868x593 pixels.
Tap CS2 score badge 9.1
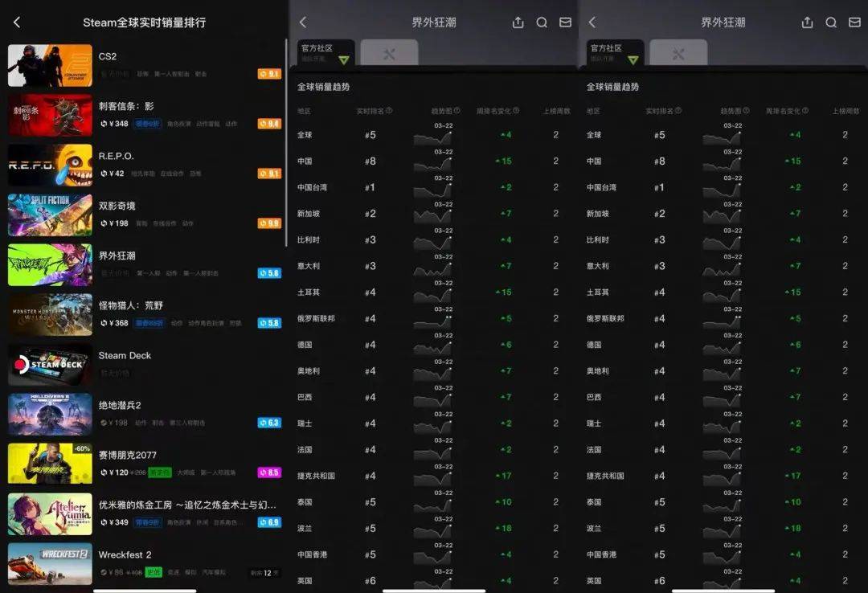269,74
